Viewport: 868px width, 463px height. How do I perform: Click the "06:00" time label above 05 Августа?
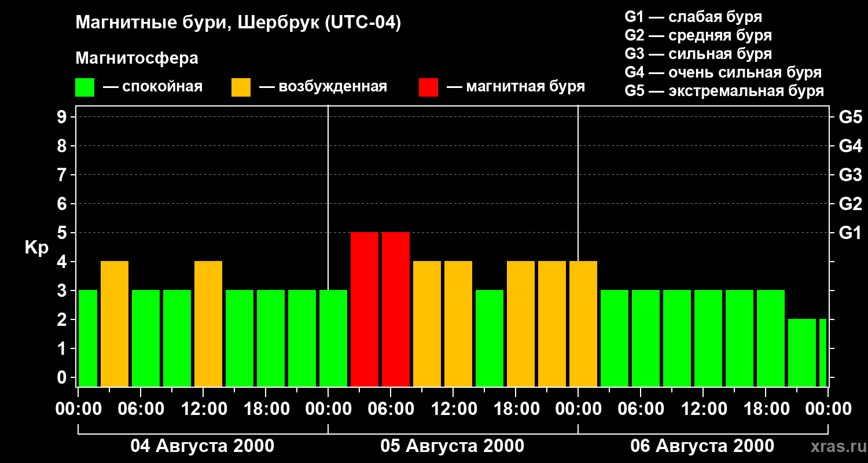tap(391, 409)
